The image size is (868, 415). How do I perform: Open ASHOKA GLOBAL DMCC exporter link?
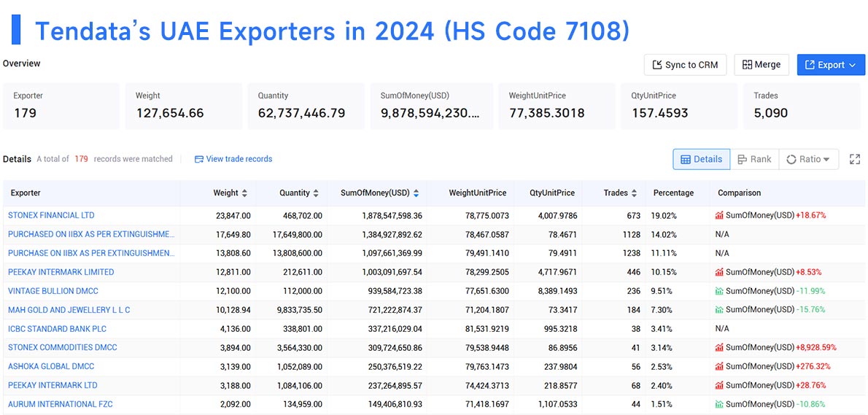click(51, 366)
